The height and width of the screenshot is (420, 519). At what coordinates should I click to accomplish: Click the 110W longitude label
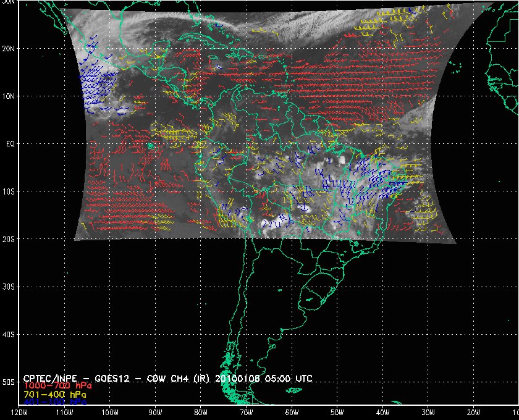point(64,413)
